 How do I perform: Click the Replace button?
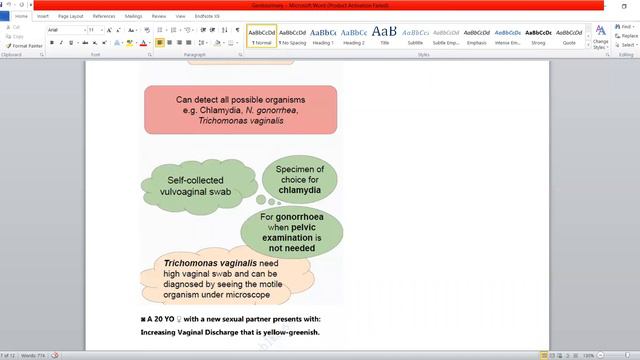[626, 36]
